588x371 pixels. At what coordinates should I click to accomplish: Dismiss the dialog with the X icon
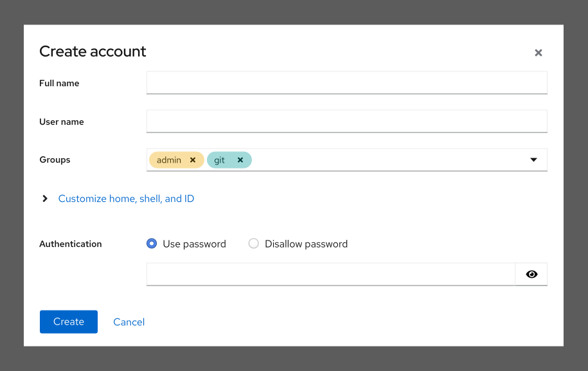pos(538,53)
